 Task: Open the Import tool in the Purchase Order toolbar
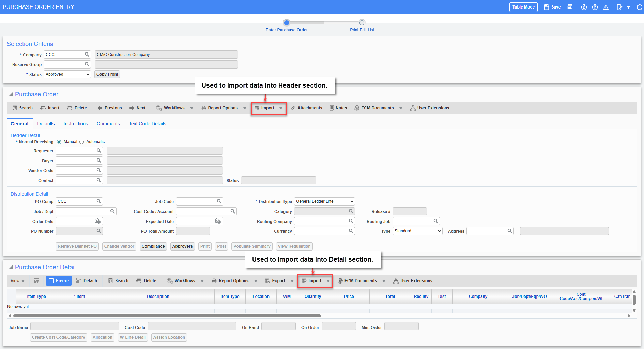click(265, 108)
